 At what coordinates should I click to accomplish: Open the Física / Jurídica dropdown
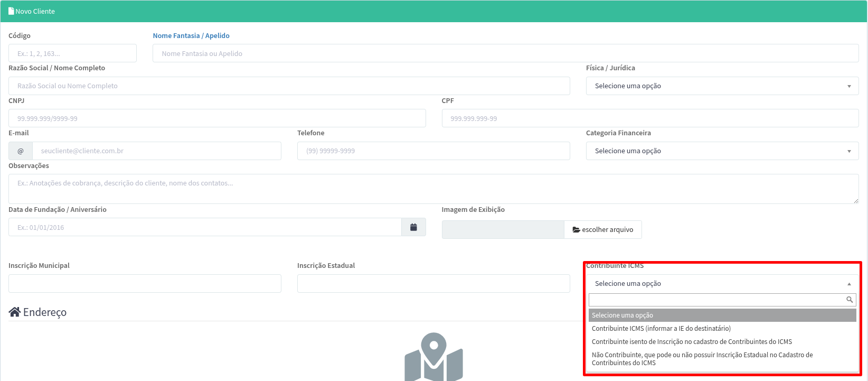tap(722, 86)
